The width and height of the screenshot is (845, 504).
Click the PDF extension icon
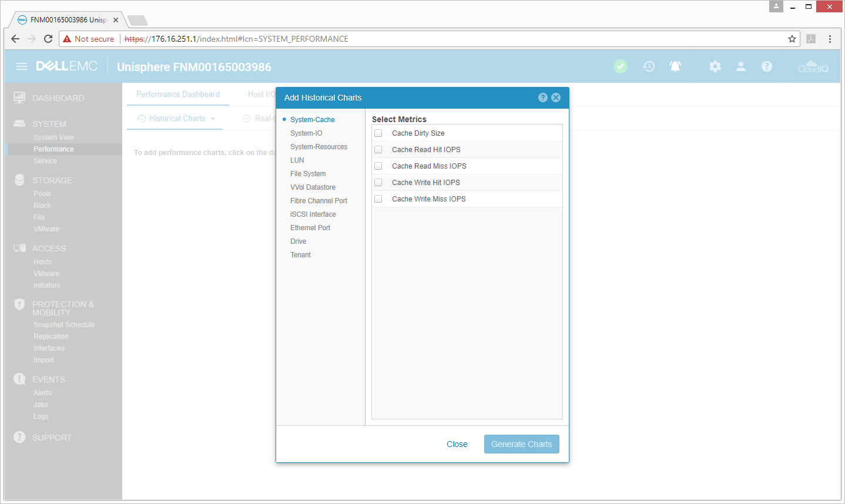coord(811,39)
